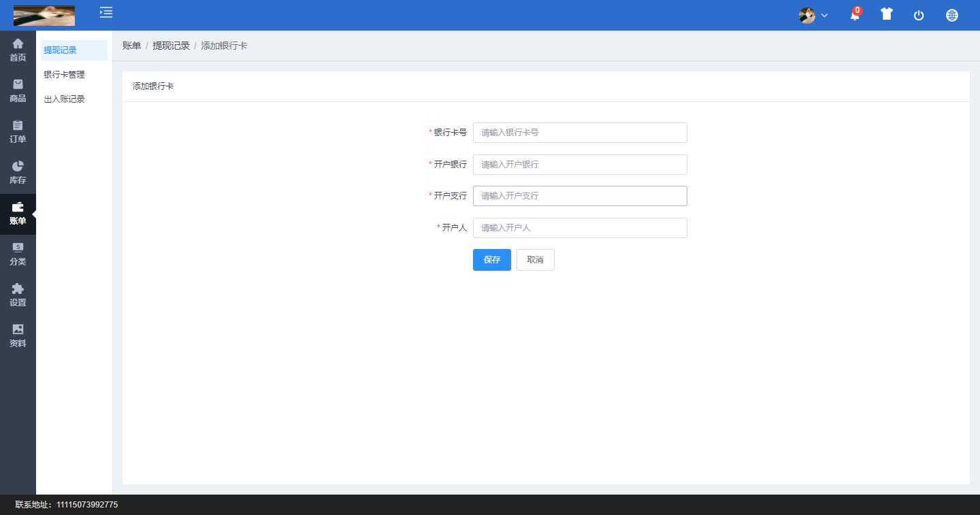
Task: Switch language with the globe icon
Action: pyautogui.click(x=952, y=15)
